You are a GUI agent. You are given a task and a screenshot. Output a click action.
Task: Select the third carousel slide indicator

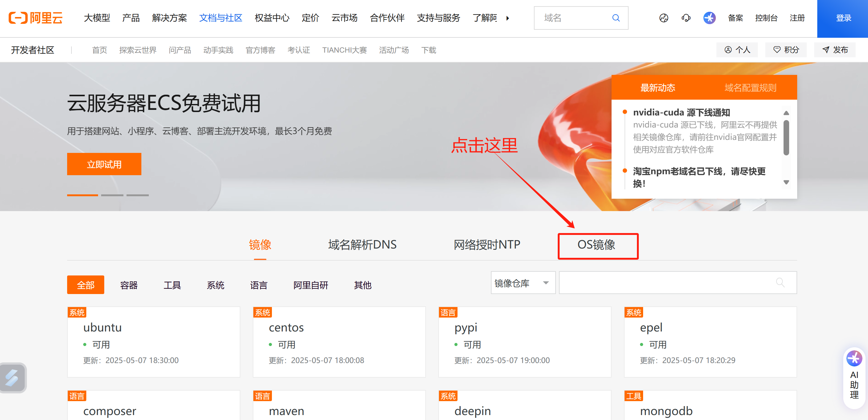(x=137, y=195)
